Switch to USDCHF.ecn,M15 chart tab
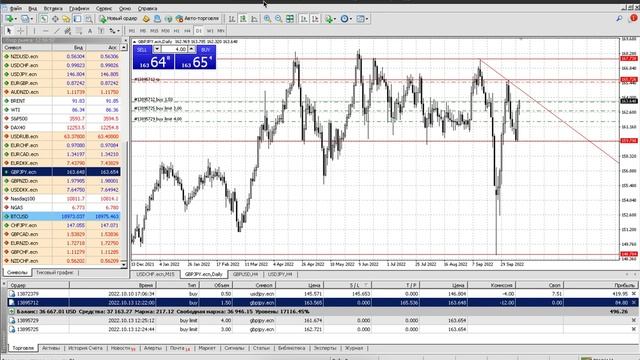This screenshot has width=640, height=360. [x=155, y=274]
